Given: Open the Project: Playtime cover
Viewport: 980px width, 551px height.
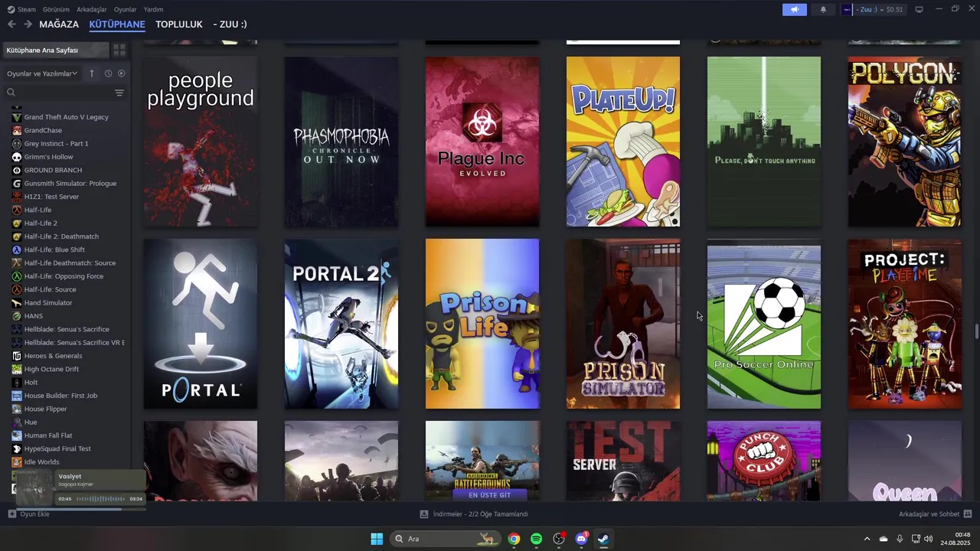Looking at the screenshot, I should pyautogui.click(x=905, y=324).
